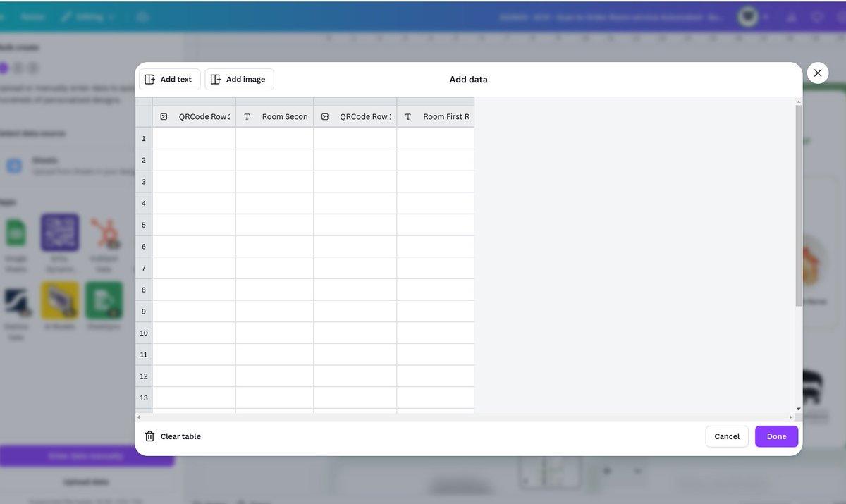Select the Room First R column header
846x504 pixels.
pos(436,117)
